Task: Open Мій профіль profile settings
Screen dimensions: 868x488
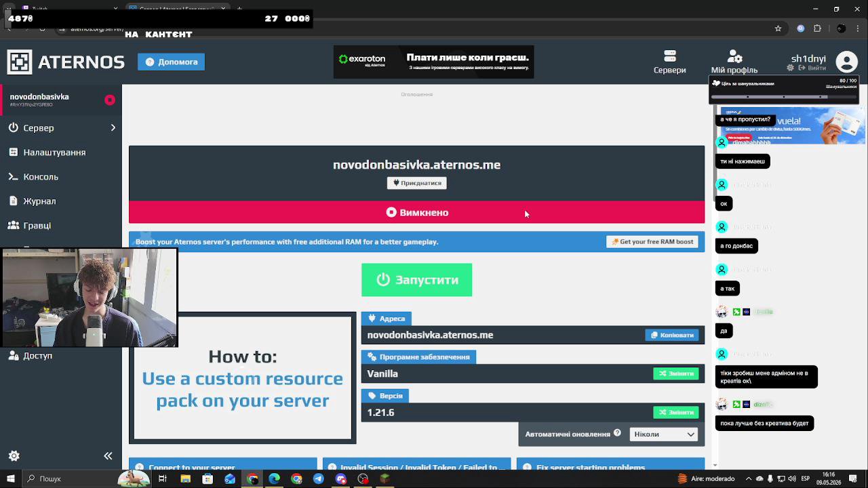Action: [734, 62]
